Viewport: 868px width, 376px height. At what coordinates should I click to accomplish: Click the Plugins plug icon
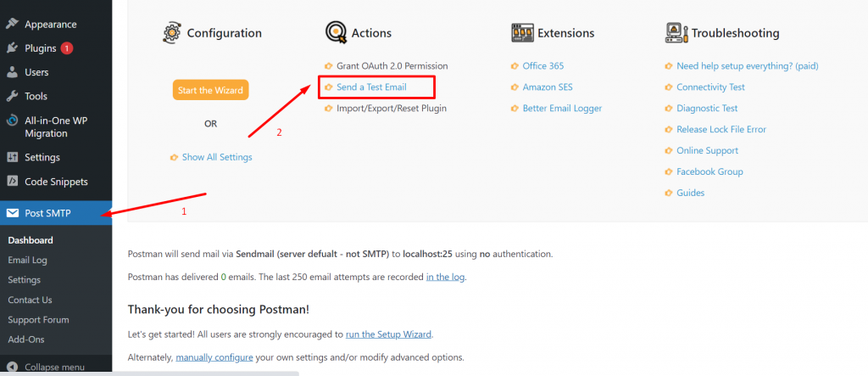(13, 48)
